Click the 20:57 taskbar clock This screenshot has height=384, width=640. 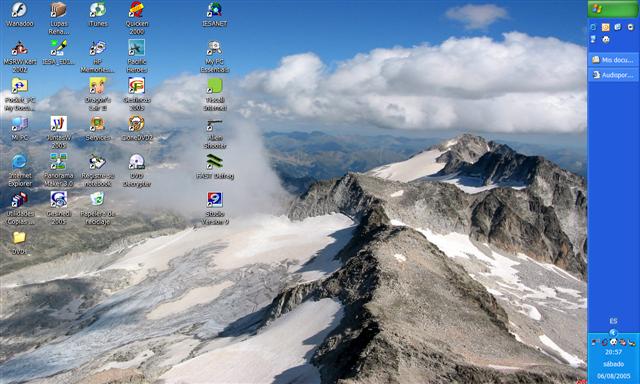tap(613, 352)
